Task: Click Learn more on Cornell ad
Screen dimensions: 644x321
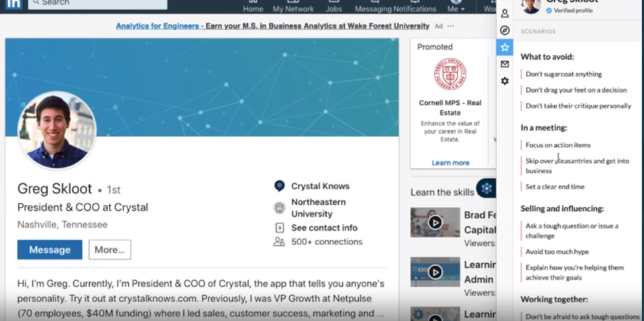Action: [450, 163]
